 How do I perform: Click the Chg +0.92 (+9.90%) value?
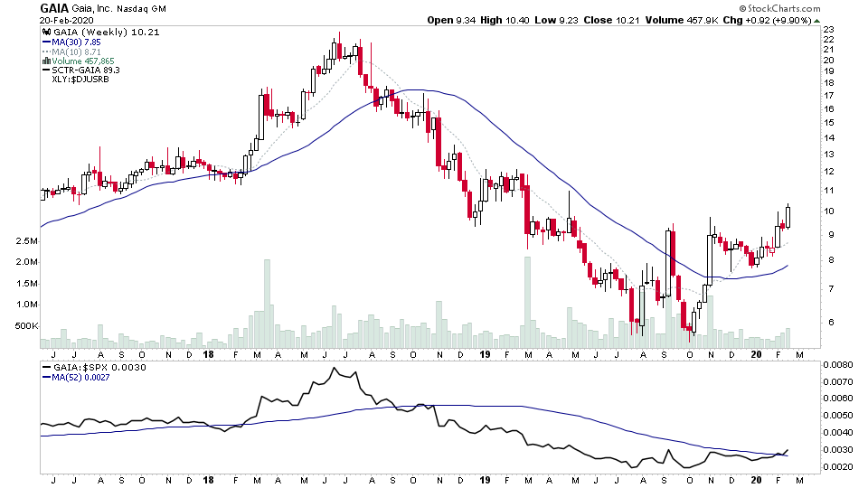pyautogui.click(x=768, y=21)
